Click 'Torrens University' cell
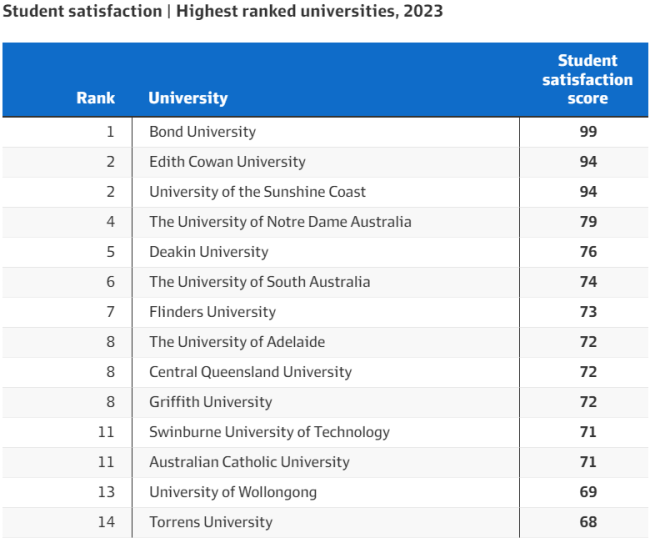 pos(211,522)
